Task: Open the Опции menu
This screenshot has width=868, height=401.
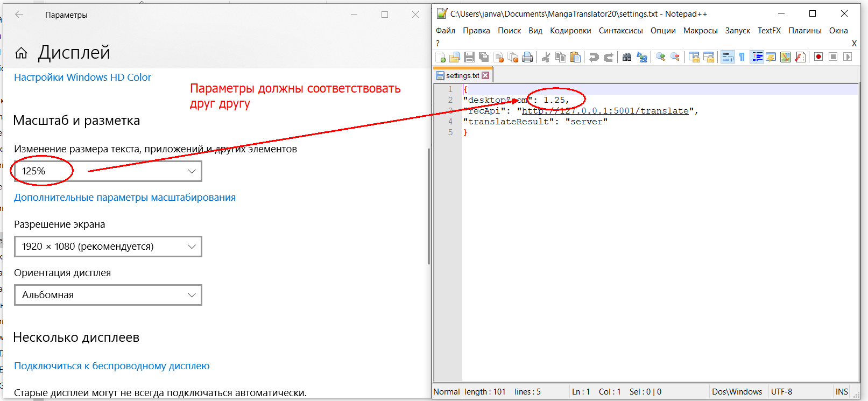Action: 663,31
